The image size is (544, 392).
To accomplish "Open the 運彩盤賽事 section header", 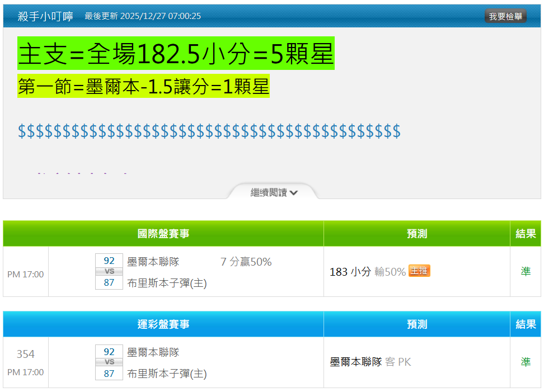I will (163, 324).
